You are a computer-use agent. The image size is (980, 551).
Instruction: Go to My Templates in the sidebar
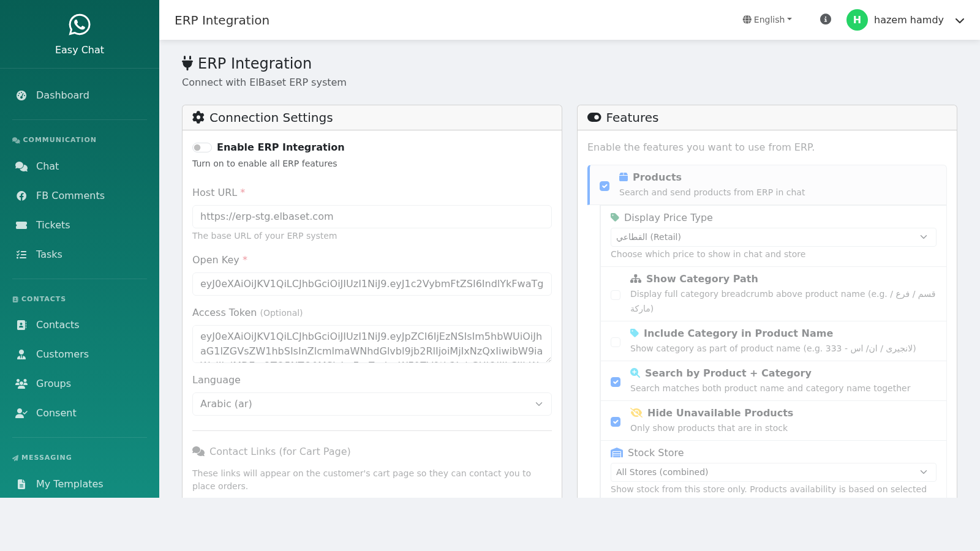tap(69, 484)
